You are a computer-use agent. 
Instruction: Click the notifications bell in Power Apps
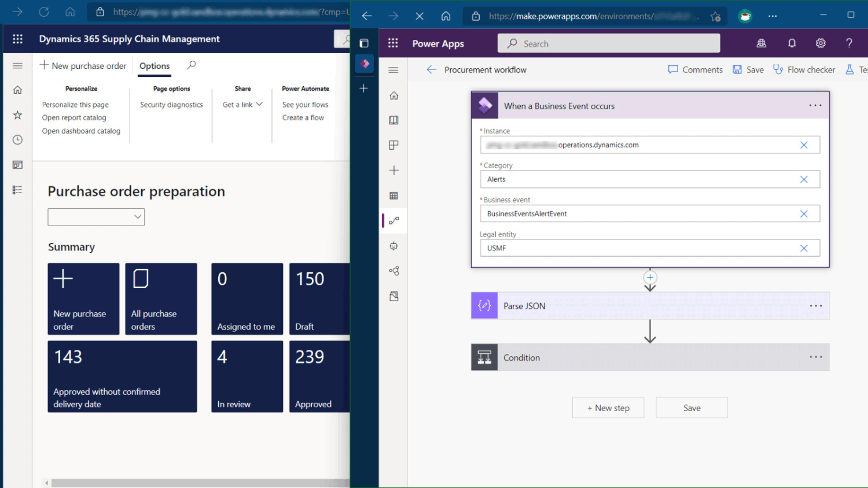tap(792, 43)
